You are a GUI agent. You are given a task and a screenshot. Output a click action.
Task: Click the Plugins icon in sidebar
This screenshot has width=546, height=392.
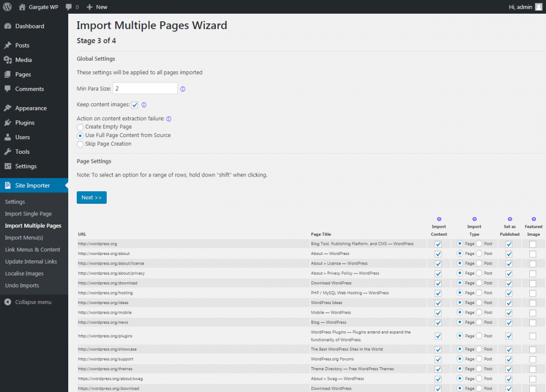(x=9, y=122)
